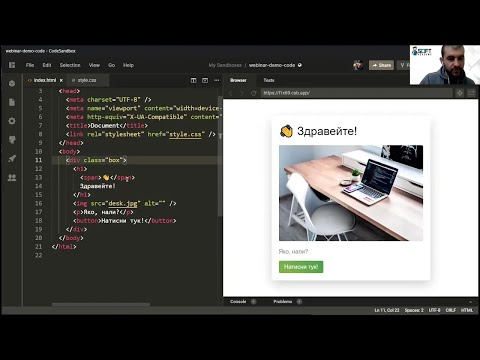Change indentation via Spaces: 2
The height and width of the screenshot is (360, 480).
(414, 310)
